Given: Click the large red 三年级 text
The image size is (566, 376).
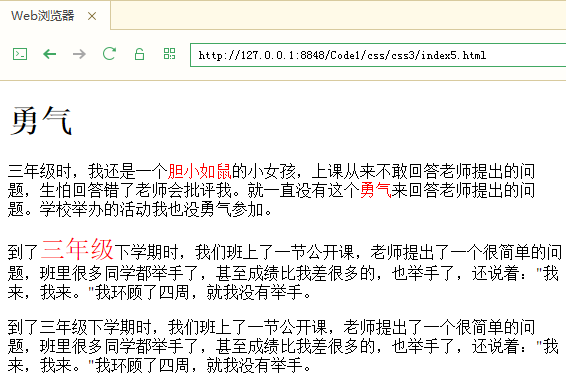Looking at the screenshot, I should [x=77, y=249].
